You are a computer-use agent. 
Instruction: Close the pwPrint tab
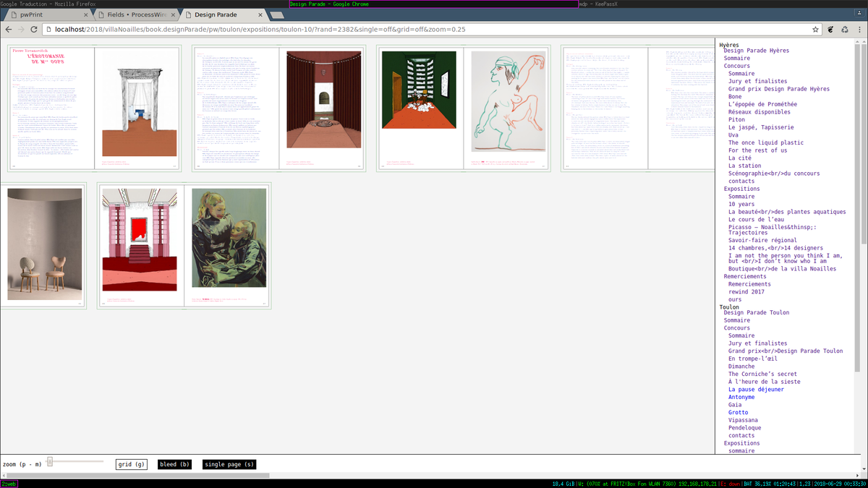pyautogui.click(x=86, y=14)
